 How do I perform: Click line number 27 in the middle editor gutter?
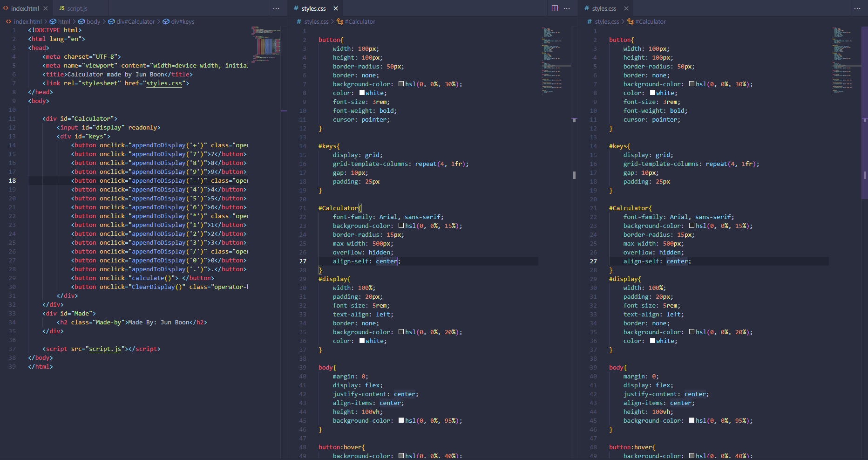click(303, 261)
